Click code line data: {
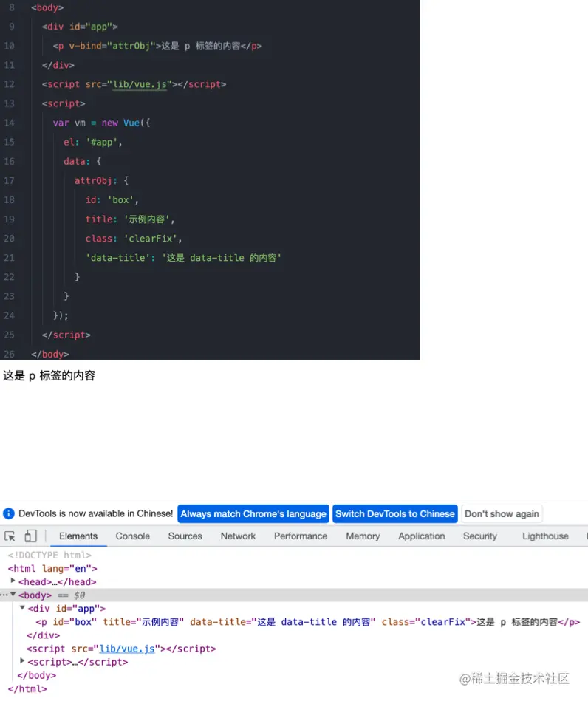Image resolution: width=588 pixels, height=704 pixels. pos(83,161)
